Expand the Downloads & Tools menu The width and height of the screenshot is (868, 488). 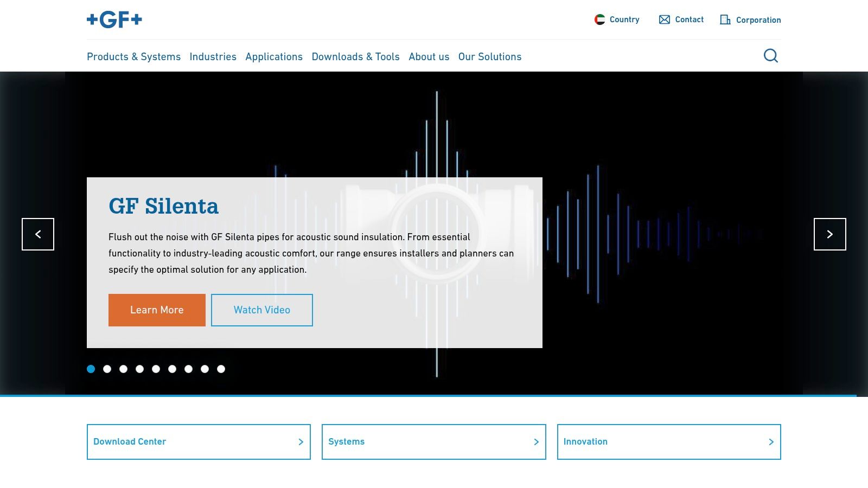click(355, 57)
